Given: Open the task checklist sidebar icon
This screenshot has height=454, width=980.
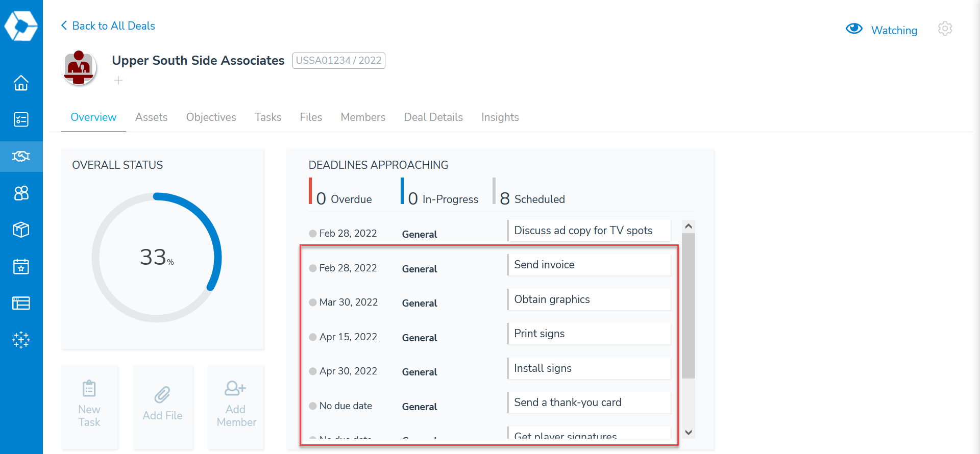Looking at the screenshot, I should 21,119.
